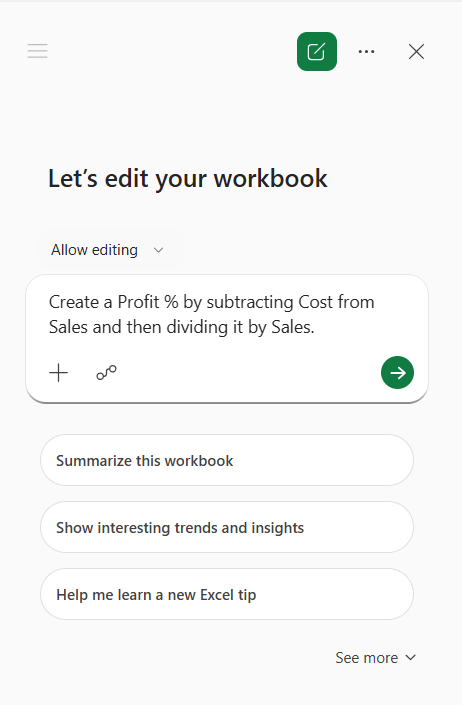Click the chevron beside Allow editing
Viewport: 462px width, 705px height.
pyautogui.click(x=158, y=250)
